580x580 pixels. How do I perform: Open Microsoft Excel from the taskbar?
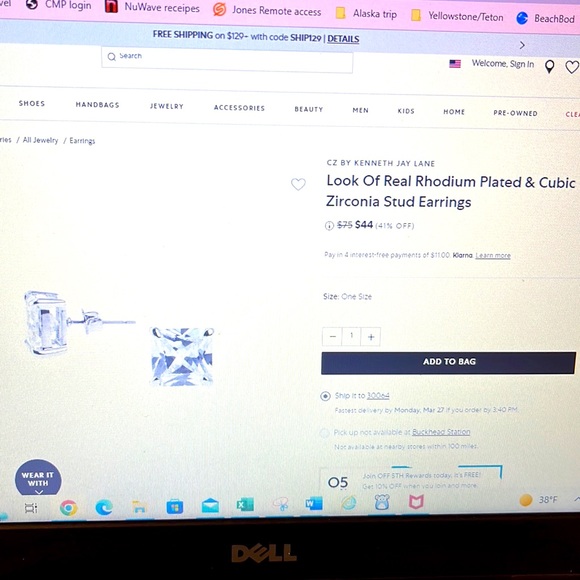tap(245, 505)
